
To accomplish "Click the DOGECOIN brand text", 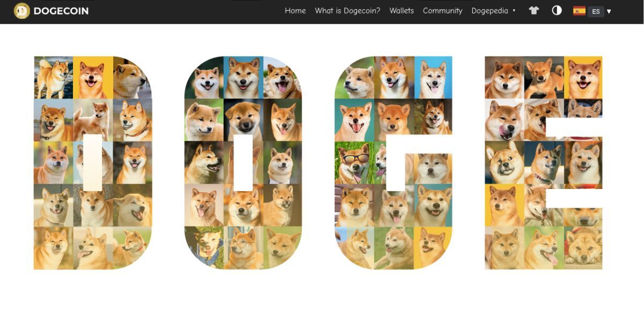I will [x=61, y=11].
